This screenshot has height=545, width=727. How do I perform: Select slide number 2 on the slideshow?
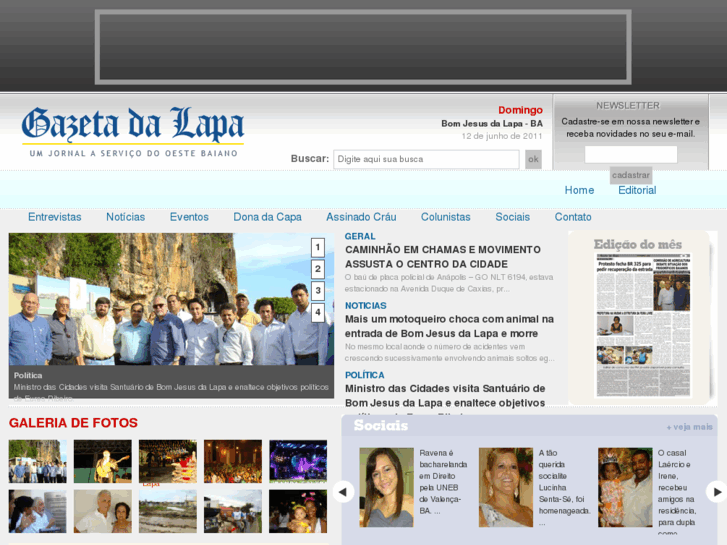318,269
